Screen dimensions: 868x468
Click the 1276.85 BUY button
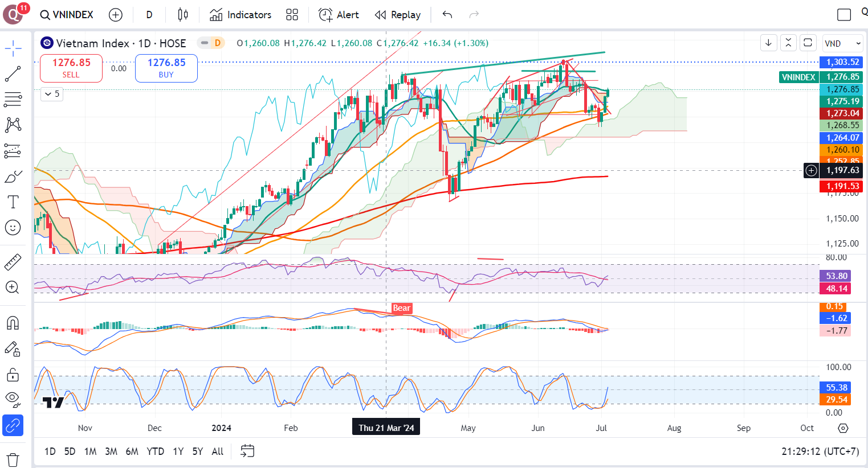166,68
